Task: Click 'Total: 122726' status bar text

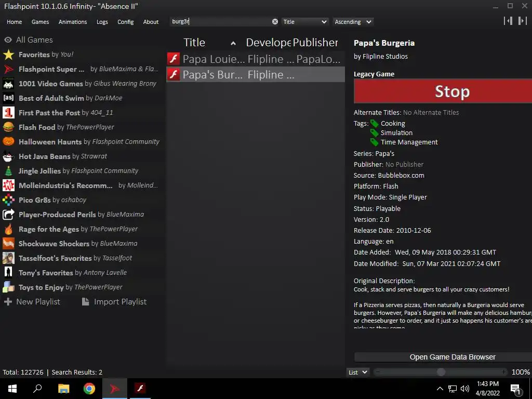Action: [x=23, y=372]
